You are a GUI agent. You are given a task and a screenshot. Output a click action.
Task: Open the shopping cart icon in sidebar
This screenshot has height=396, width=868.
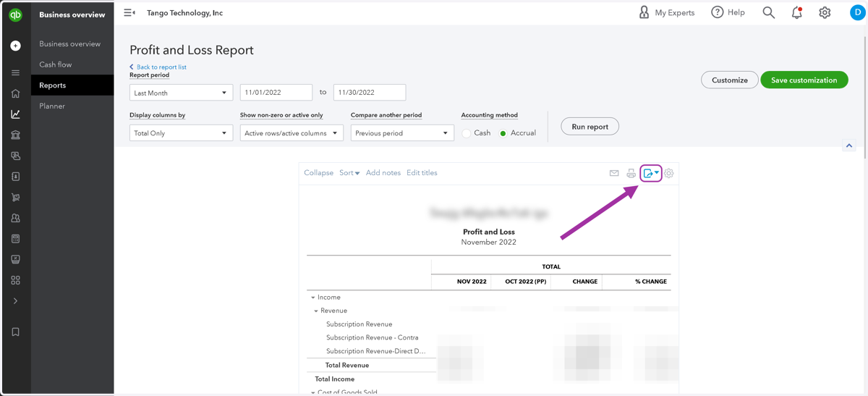coord(15,197)
